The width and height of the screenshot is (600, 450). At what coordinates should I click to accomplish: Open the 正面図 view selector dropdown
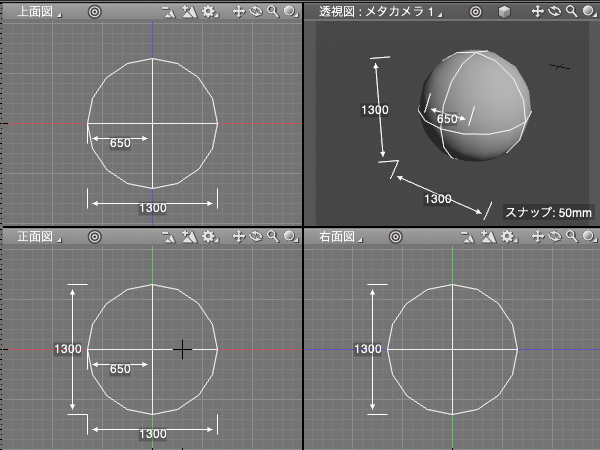coord(39,237)
